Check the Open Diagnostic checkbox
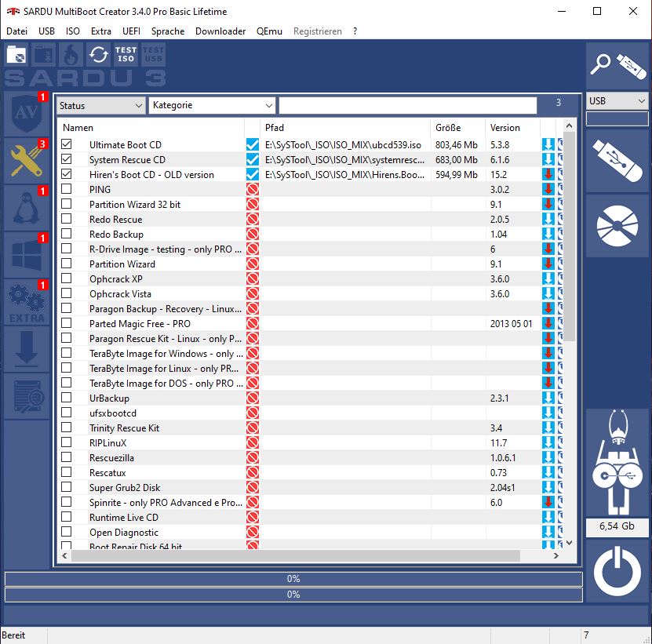The width and height of the screenshot is (652, 644). 66,532
